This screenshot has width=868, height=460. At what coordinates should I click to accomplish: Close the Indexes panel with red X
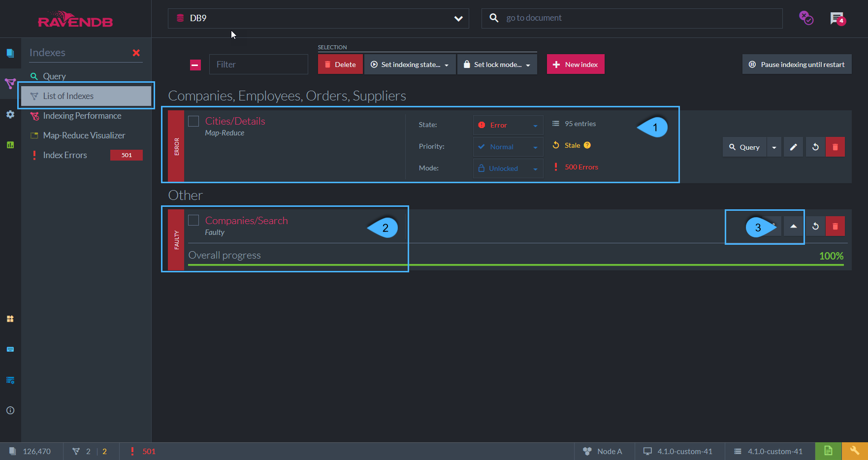[136, 53]
